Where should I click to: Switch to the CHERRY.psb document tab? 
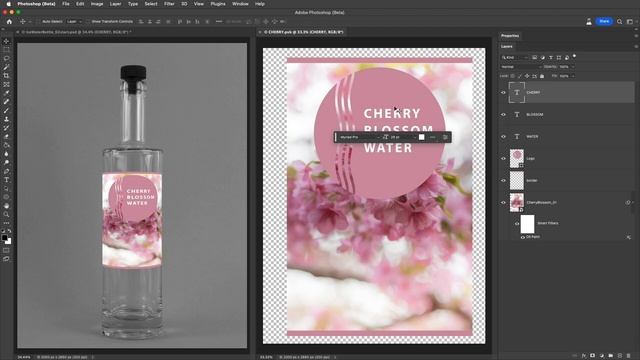(303, 32)
